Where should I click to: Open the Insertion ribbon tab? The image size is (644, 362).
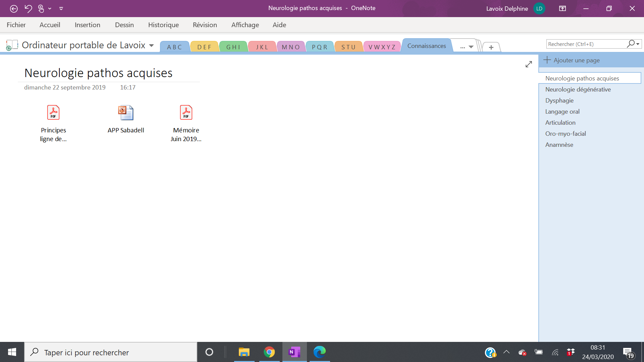(x=88, y=25)
